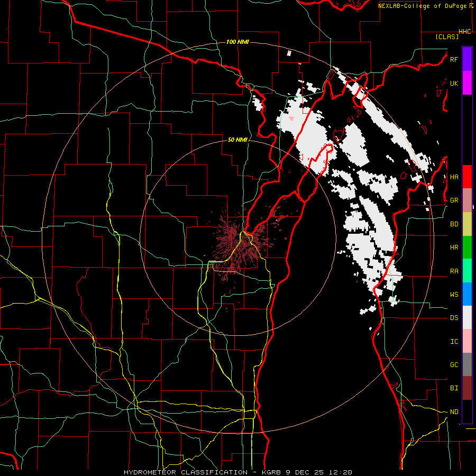Click the BD legend label

point(454,224)
